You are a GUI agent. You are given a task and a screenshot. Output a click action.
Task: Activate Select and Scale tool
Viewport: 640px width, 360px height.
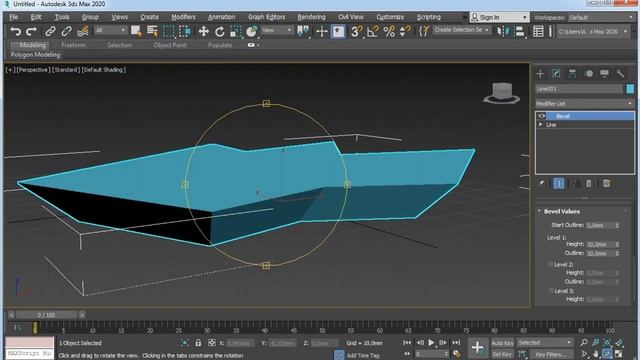point(236,31)
